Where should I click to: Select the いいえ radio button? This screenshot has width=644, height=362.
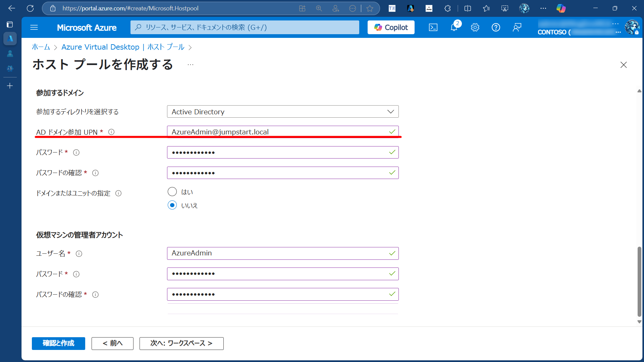click(x=172, y=205)
